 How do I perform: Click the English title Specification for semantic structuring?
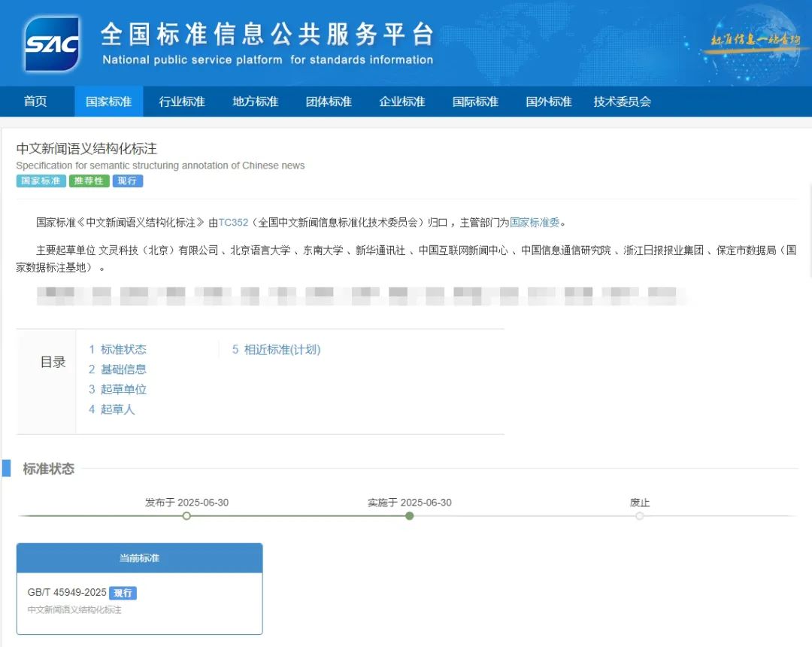(x=160, y=166)
